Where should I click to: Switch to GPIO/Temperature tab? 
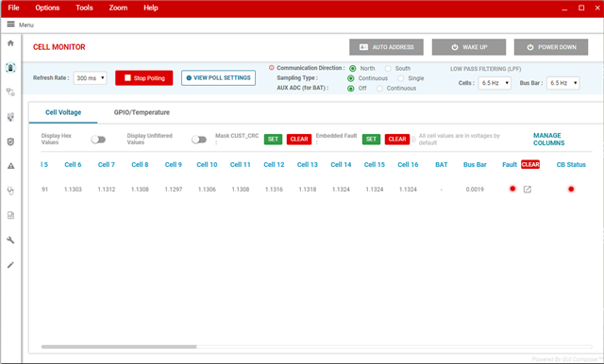pos(142,112)
